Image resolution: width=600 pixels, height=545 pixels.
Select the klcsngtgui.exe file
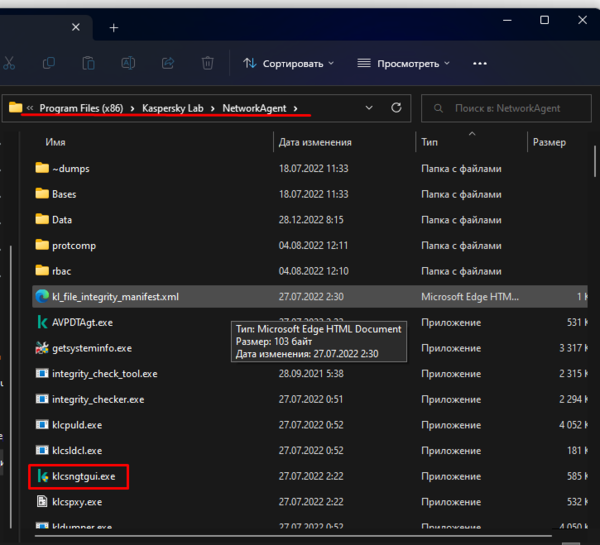[x=84, y=477]
